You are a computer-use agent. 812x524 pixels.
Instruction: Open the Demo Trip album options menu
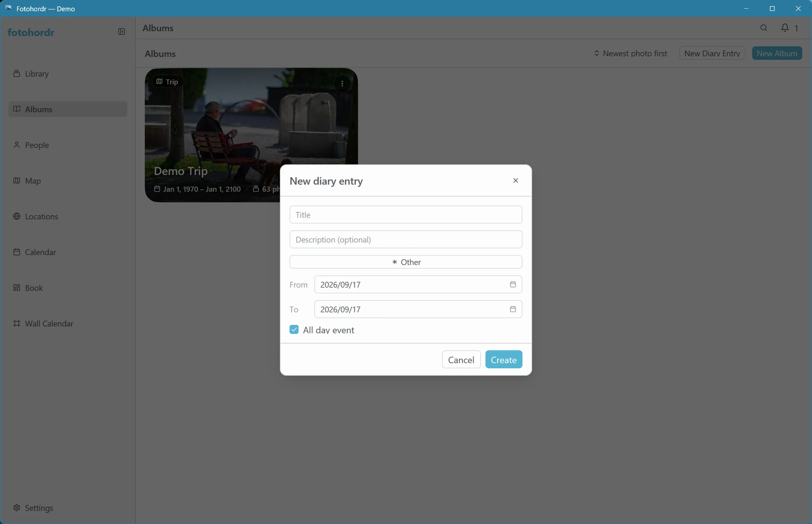click(342, 83)
